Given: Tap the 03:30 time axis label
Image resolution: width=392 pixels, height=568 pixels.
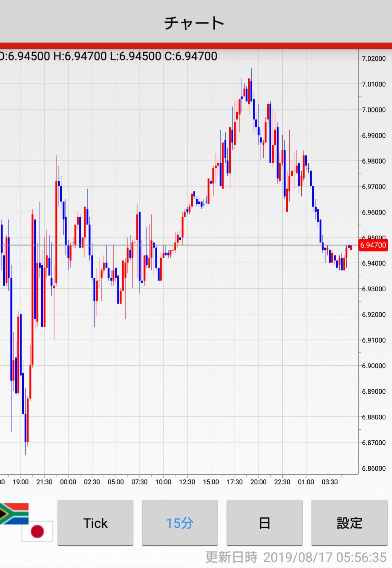Looking at the screenshot, I should (329, 482).
